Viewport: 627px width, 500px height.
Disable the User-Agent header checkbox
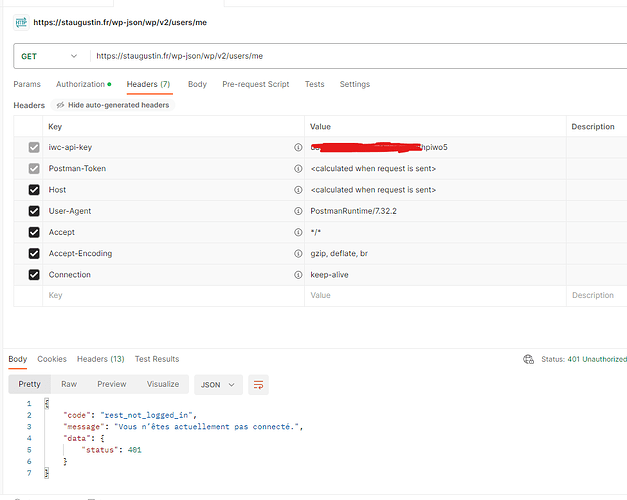pos(34,211)
